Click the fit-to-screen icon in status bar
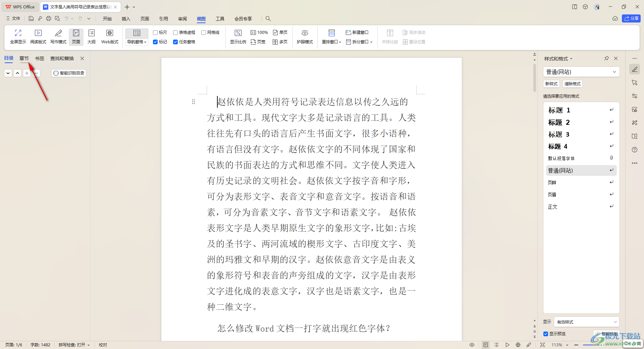 click(543, 345)
